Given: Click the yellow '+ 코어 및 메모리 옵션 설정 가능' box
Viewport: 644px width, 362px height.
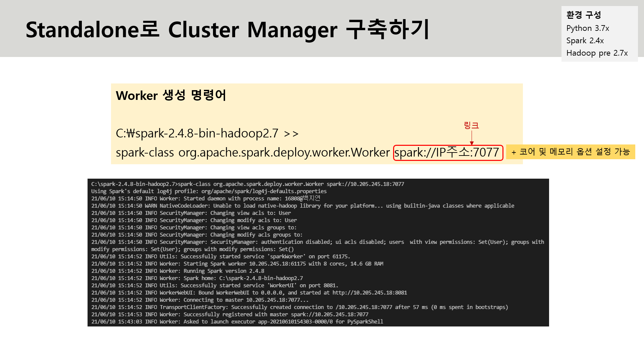Looking at the screenshot, I should [x=570, y=152].
